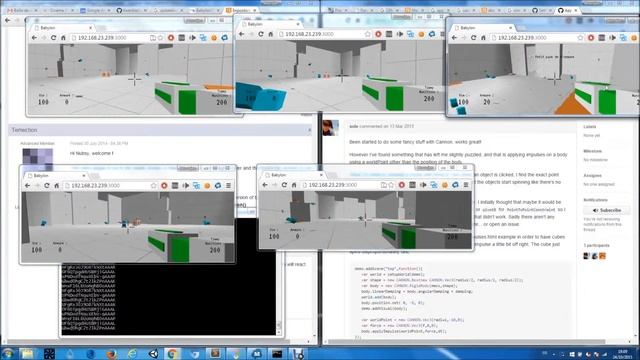The height and width of the screenshot is (360, 640).
Task: Open Chrome from taskbar
Action: [173, 354]
